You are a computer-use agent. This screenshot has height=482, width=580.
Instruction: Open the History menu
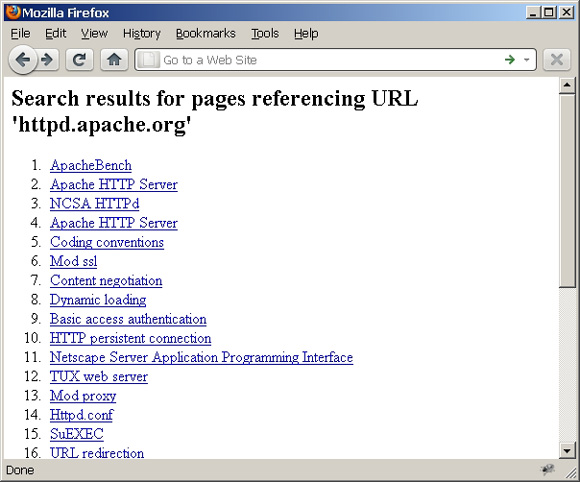tap(142, 34)
